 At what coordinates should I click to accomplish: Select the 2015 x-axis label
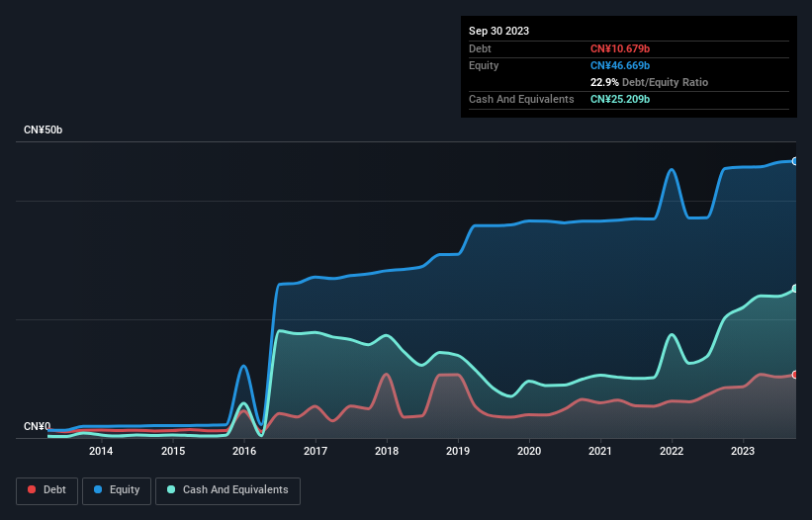(x=173, y=451)
